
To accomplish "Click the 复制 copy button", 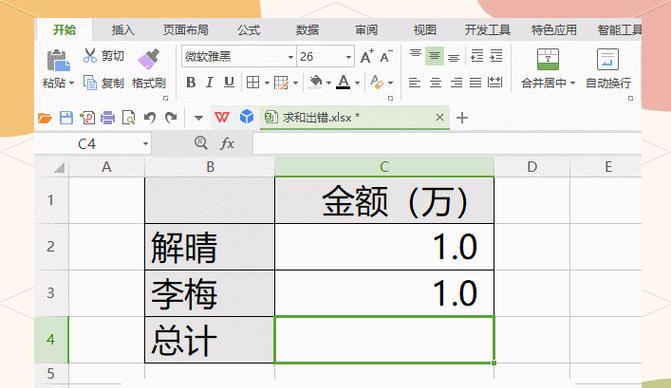I will pyautogui.click(x=104, y=83).
